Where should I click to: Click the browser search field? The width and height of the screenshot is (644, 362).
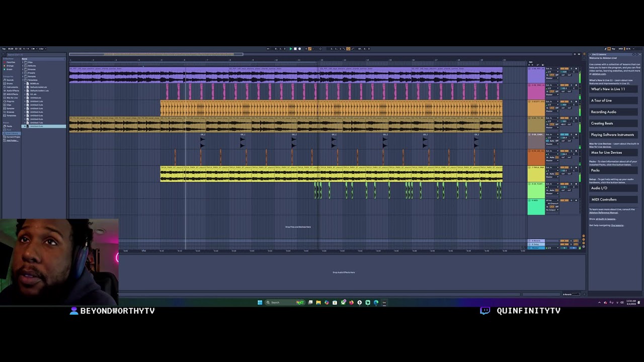click(x=36, y=54)
